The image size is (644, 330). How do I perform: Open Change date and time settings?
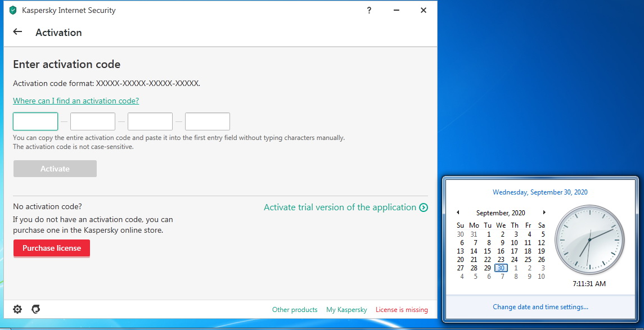541,306
